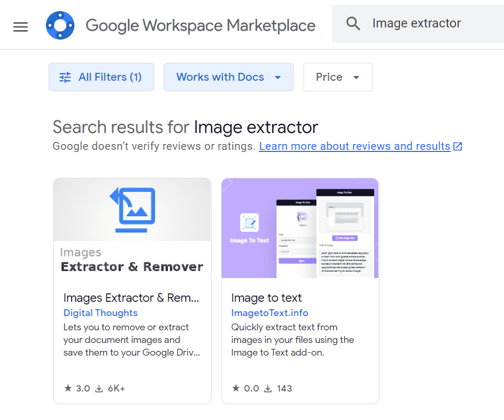The image size is (504, 420).
Task: Open the Images Extractor & Rem... title
Action: 131,298
